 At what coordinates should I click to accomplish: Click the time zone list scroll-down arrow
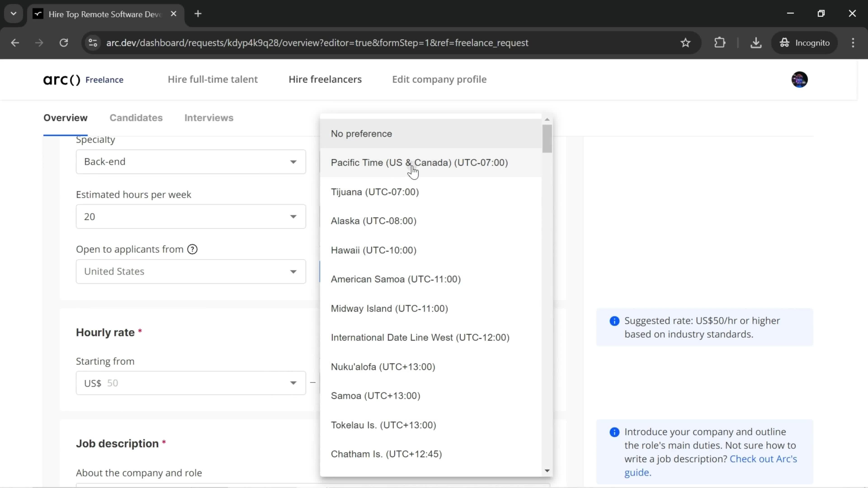[547, 470]
